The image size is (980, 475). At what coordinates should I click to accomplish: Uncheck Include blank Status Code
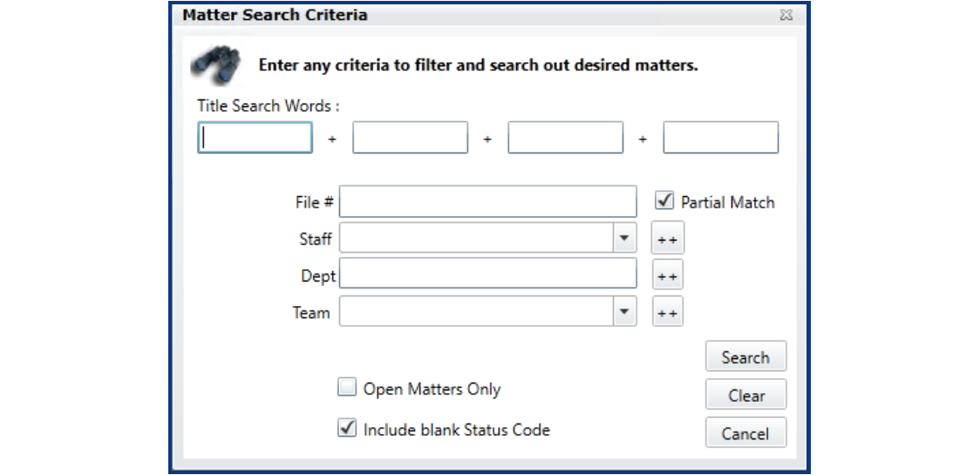(x=347, y=428)
